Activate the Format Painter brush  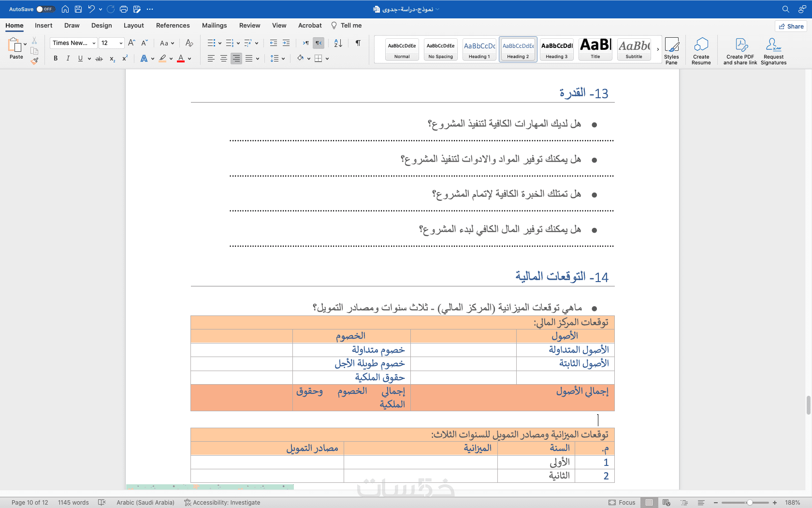(34, 61)
